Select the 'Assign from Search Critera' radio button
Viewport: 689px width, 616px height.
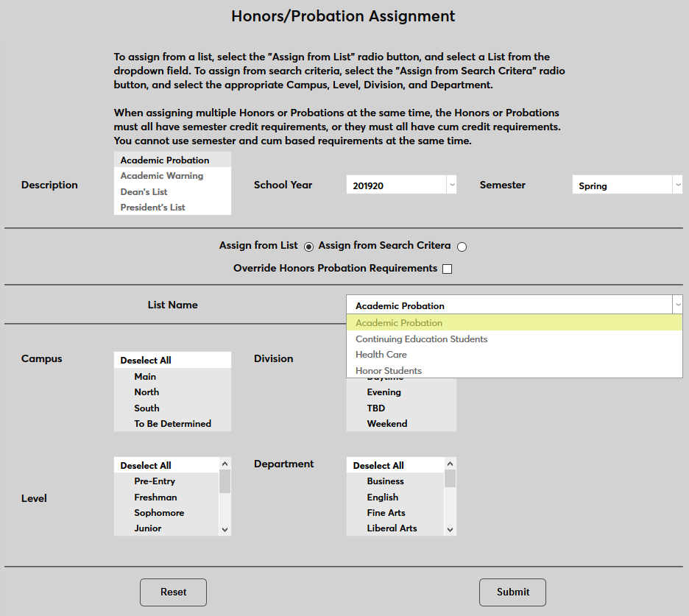[462, 247]
